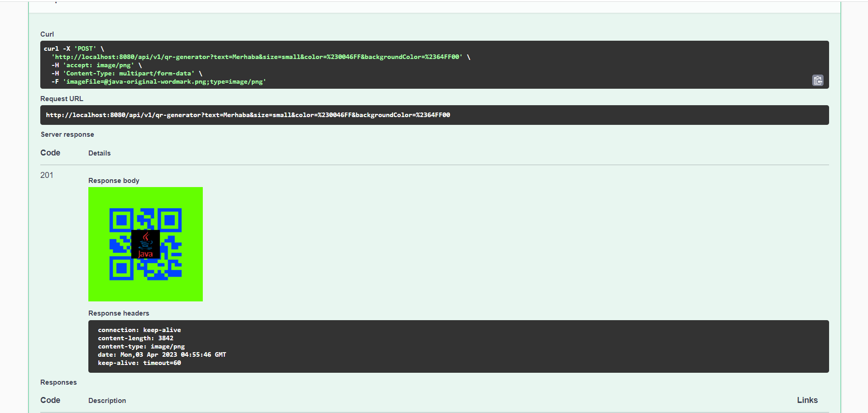Click the imageFile java-original-wordmark.png line
This screenshot has width=868, height=413.
tap(159, 82)
